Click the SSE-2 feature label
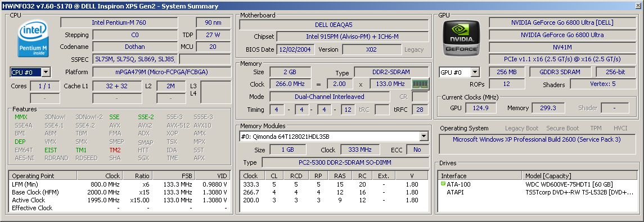The height and width of the screenshot is (222, 644). (146, 117)
